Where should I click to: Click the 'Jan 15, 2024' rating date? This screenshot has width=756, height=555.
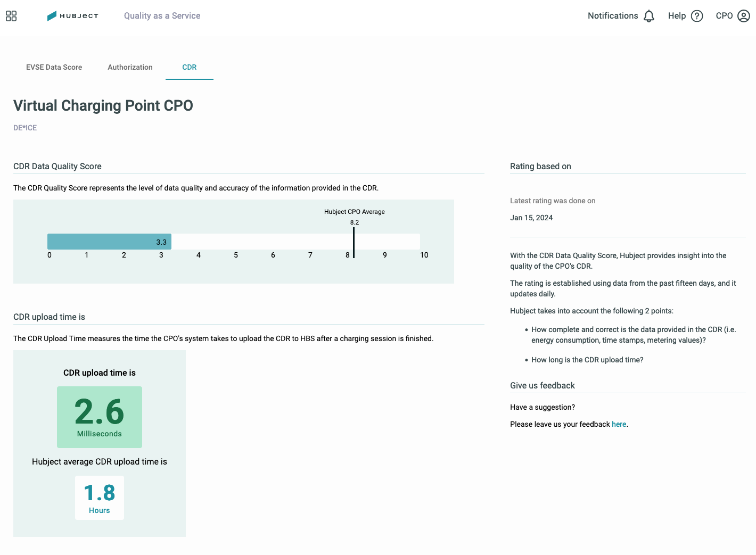531,218
